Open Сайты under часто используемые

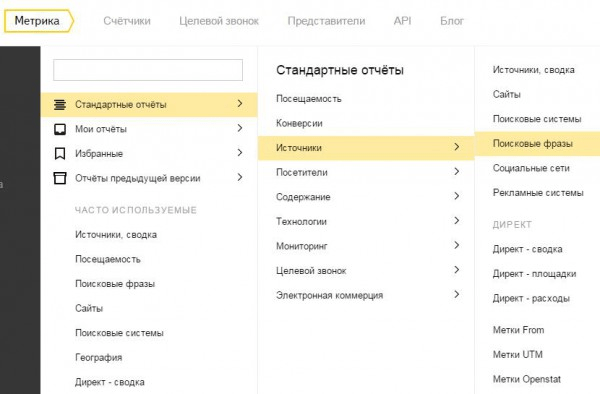[x=89, y=308]
